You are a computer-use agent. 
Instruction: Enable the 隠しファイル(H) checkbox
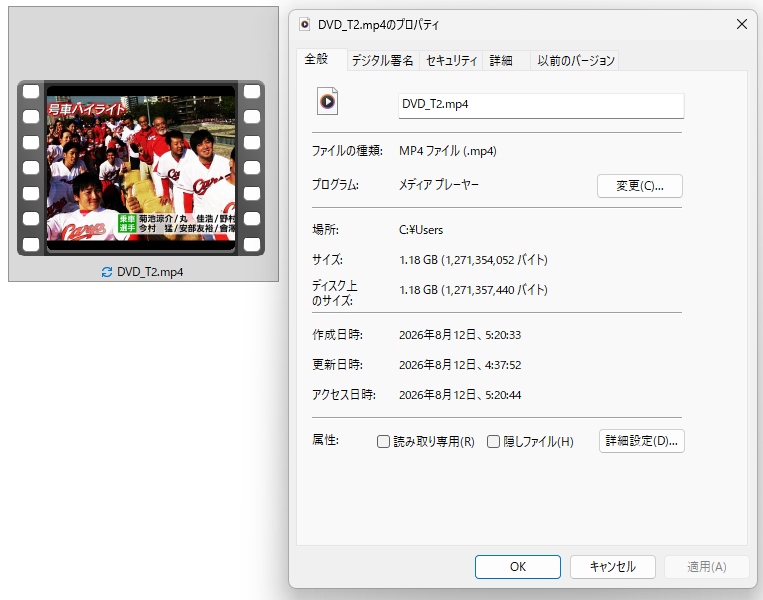pyautogui.click(x=493, y=441)
